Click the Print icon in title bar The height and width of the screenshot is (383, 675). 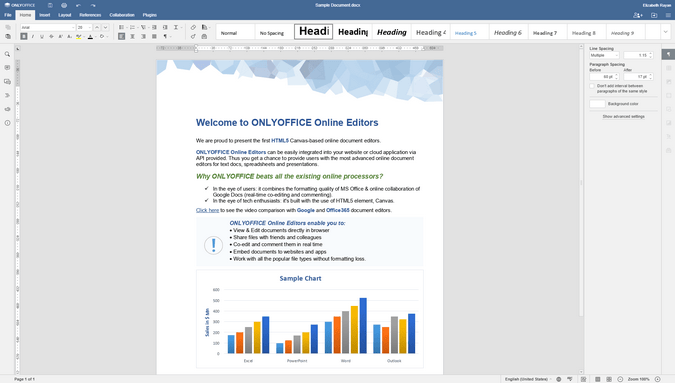64,5
